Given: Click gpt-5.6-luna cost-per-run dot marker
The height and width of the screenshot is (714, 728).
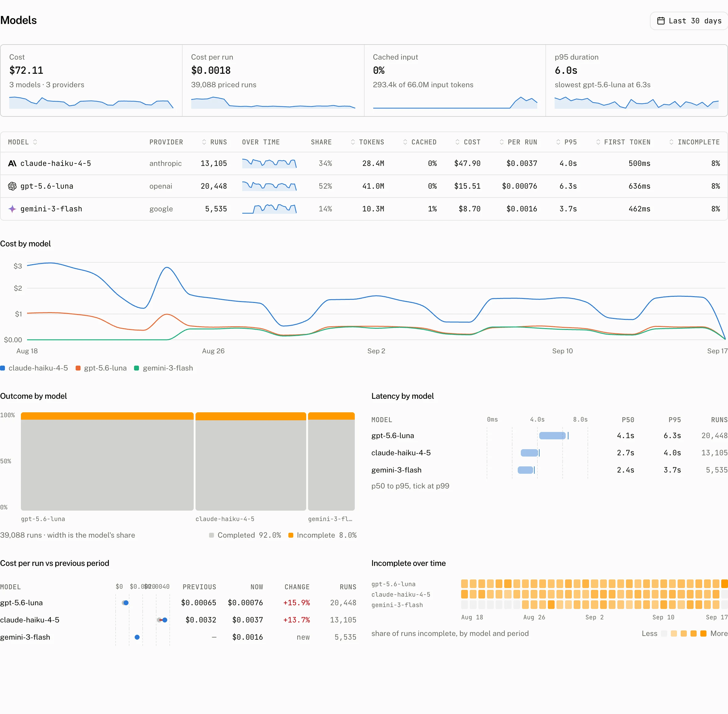Looking at the screenshot, I should tap(126, 602).
